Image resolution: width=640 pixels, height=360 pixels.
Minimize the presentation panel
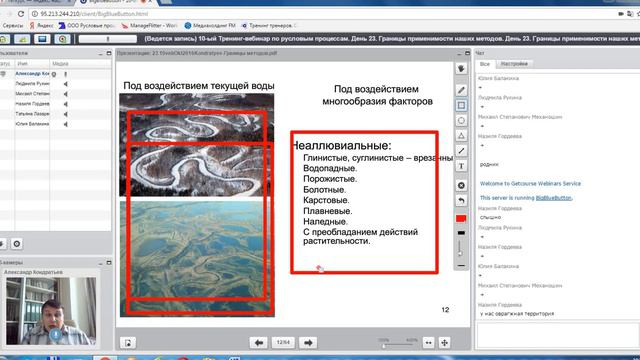tap(459, 53)
